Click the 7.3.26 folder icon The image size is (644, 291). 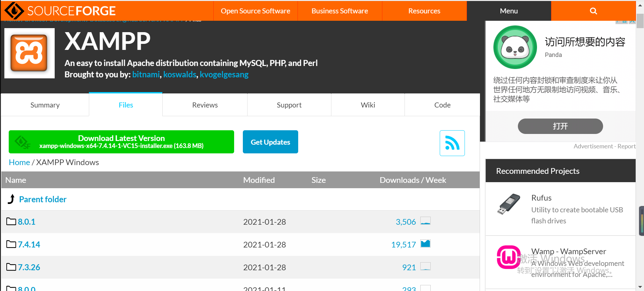(11, 267)
